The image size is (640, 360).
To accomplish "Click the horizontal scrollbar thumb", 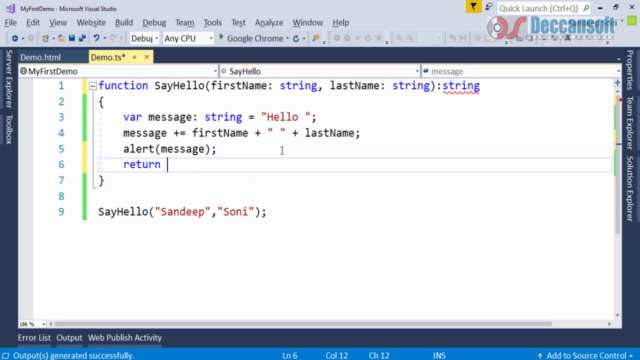I will point(303,324).
